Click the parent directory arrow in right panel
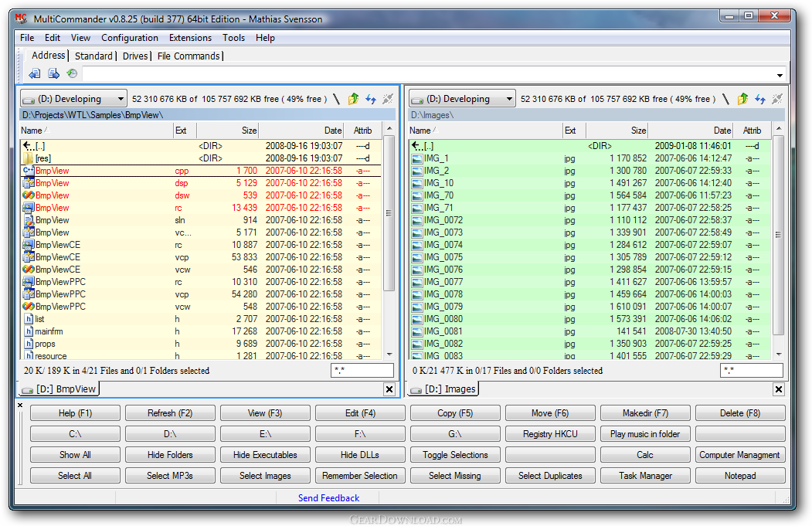 coord(417,146)
